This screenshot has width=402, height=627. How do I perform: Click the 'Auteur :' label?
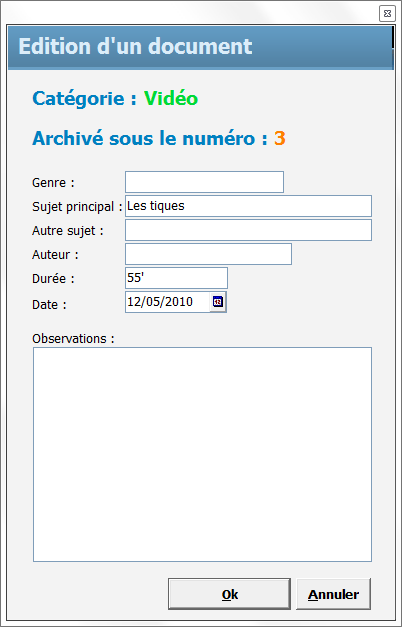[55, 255]
